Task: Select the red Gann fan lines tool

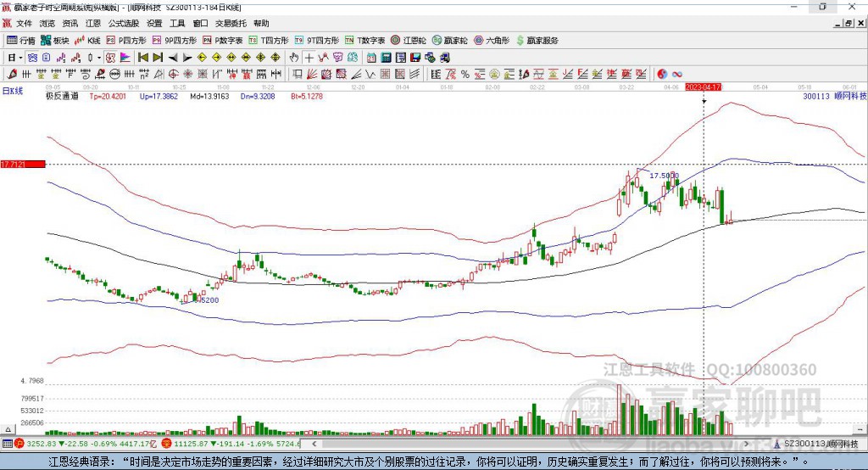Action: tap(312, 75)
